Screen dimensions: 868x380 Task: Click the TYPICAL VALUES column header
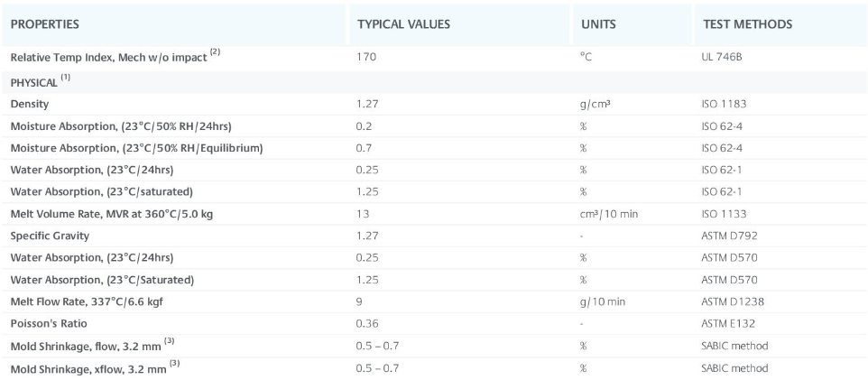[x=403, y=23]
